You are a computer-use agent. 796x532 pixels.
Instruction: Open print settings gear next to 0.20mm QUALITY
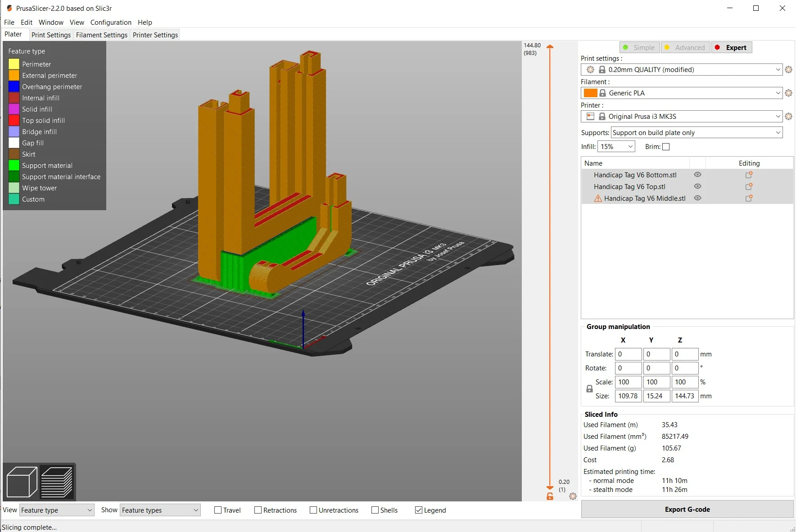788,70
